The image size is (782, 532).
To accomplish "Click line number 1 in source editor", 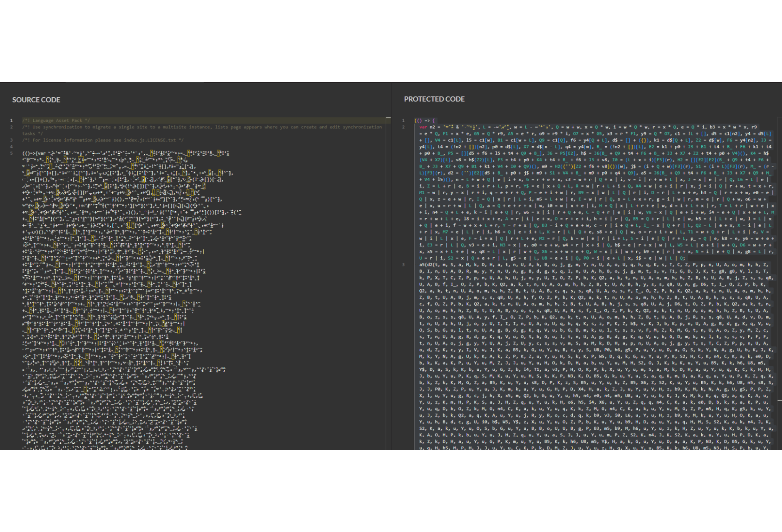I will 12,121.
